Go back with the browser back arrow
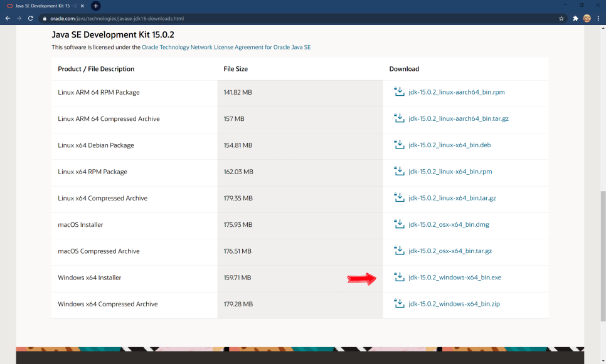Viewport: 606px width, 364px height. tap(8, 18)
